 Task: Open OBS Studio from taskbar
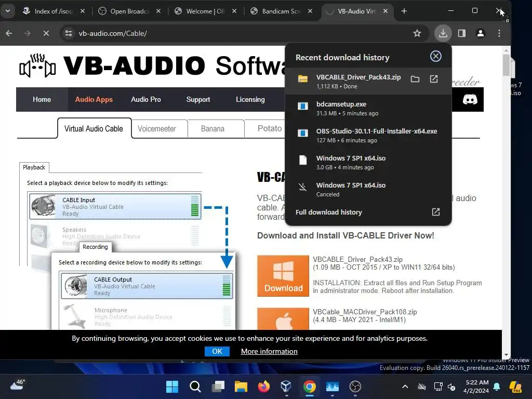(355, 387)
